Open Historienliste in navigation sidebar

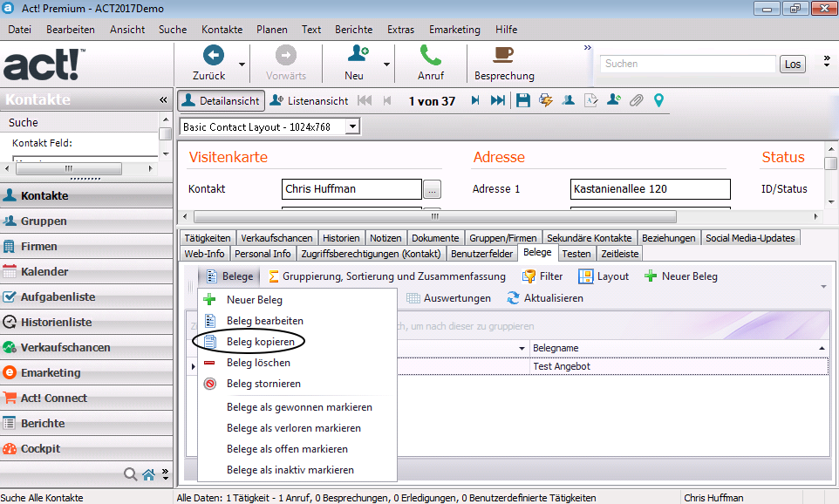(86, 322)
